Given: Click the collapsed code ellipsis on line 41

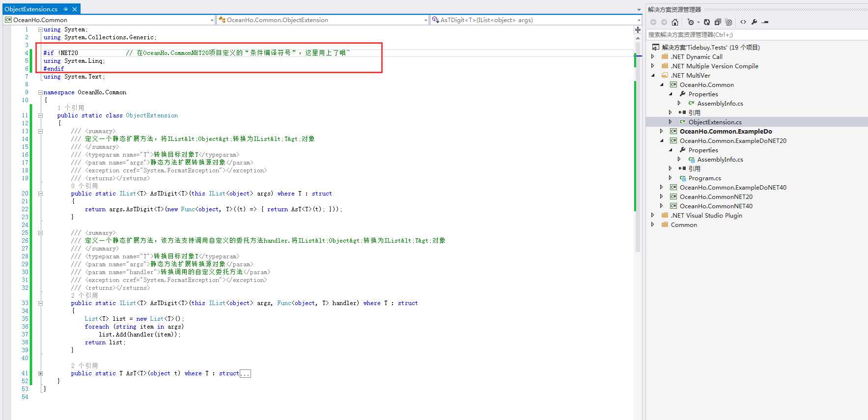Looking at the screenshot, I should click(245, 373).
